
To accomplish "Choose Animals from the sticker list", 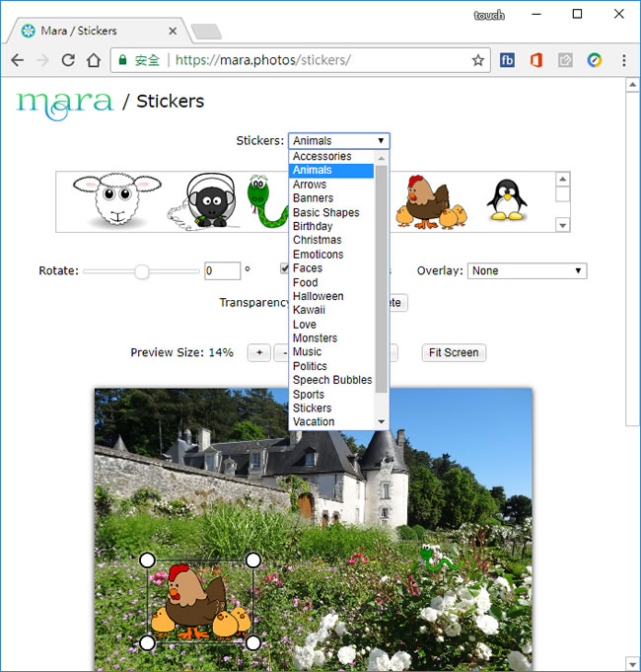I will coord(332,170).
